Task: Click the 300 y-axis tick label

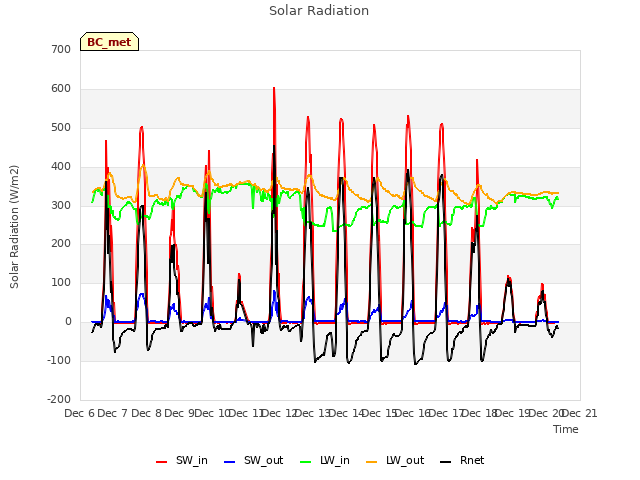Action: (61, 205)
